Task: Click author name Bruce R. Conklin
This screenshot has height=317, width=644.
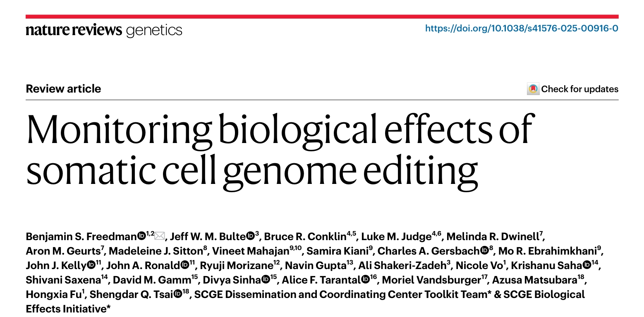Action: (x=305, y=236)
